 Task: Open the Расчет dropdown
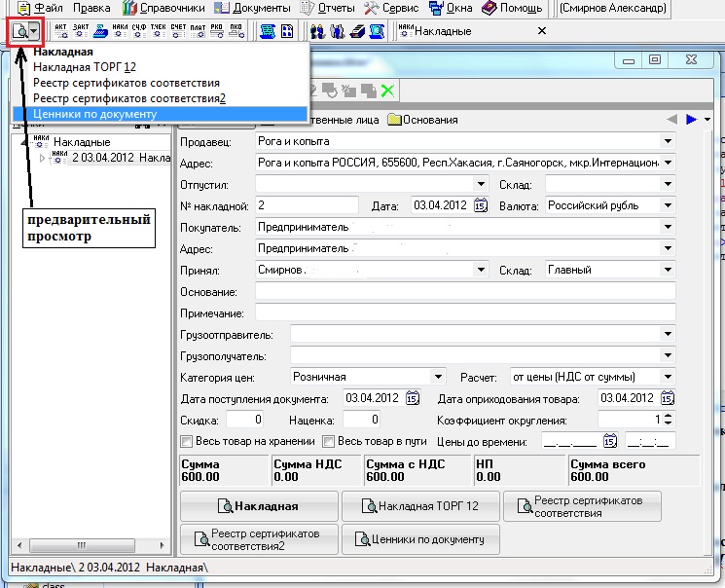coord(668,377)
